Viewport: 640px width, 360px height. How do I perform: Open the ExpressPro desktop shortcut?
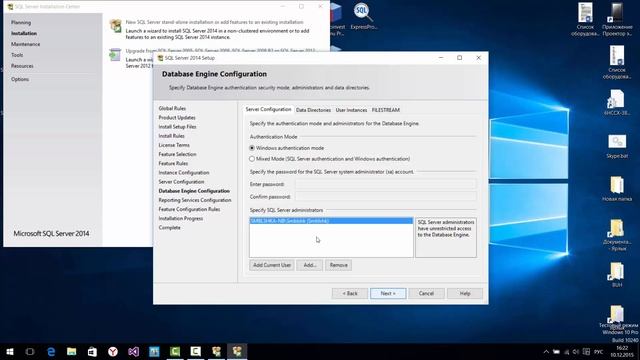pos(363,16)
